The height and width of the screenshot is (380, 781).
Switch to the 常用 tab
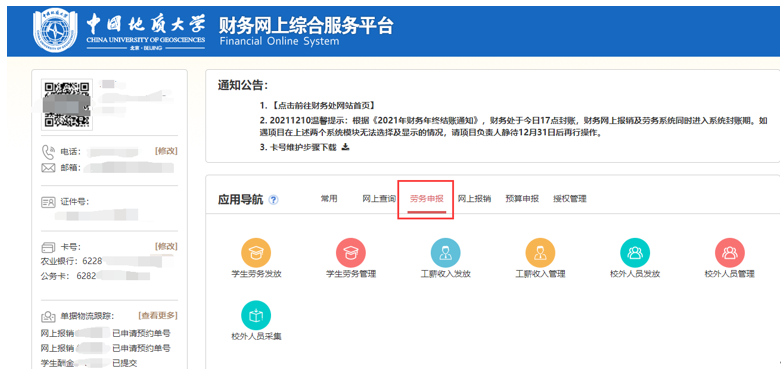329,199
